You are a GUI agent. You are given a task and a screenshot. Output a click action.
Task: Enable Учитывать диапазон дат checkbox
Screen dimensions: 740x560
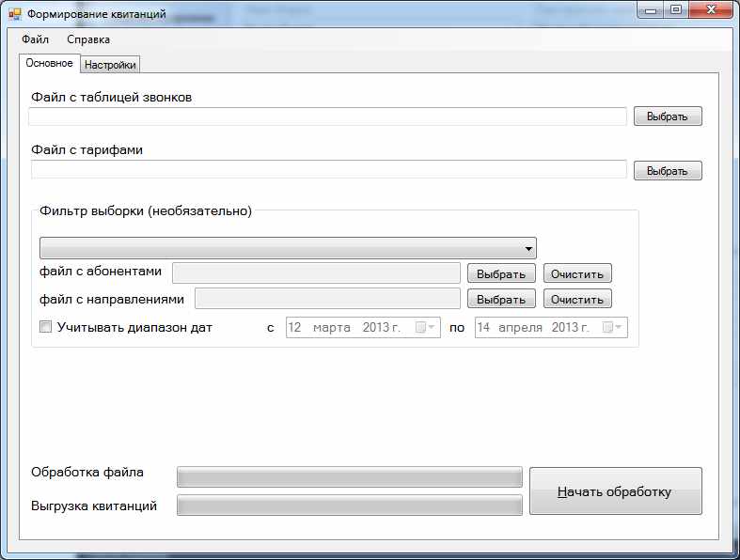[x=45, y=326]
